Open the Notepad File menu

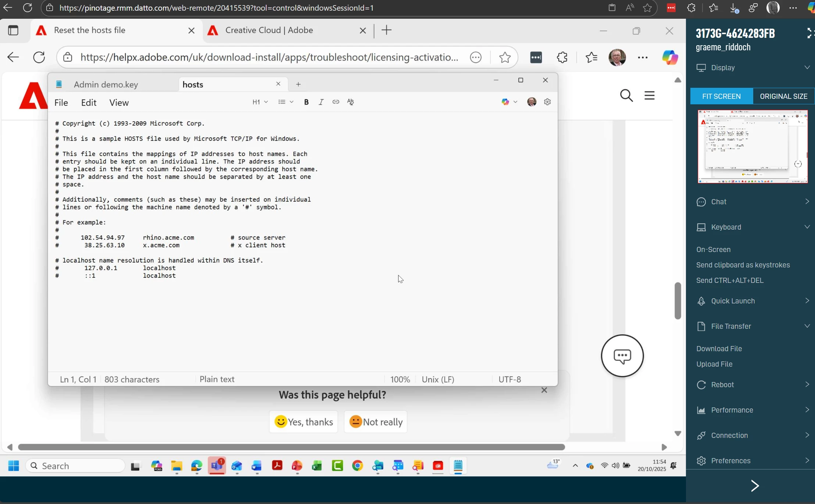coord(61,103)
